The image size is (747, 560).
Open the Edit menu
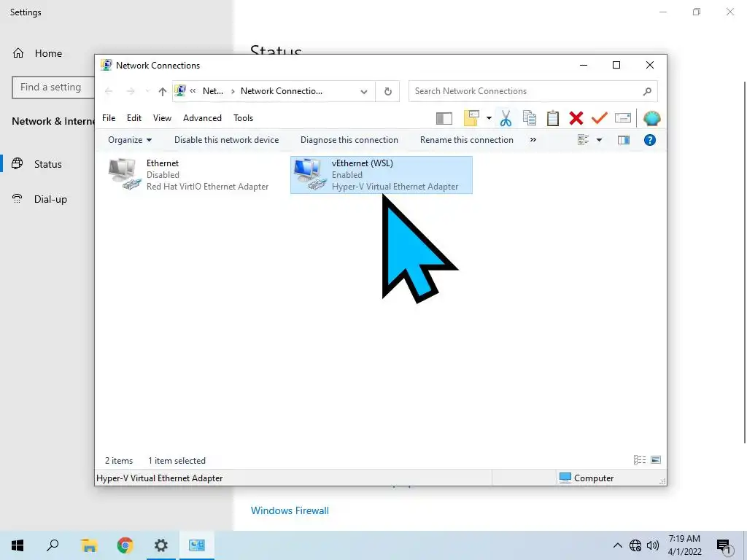pos(134,118)
